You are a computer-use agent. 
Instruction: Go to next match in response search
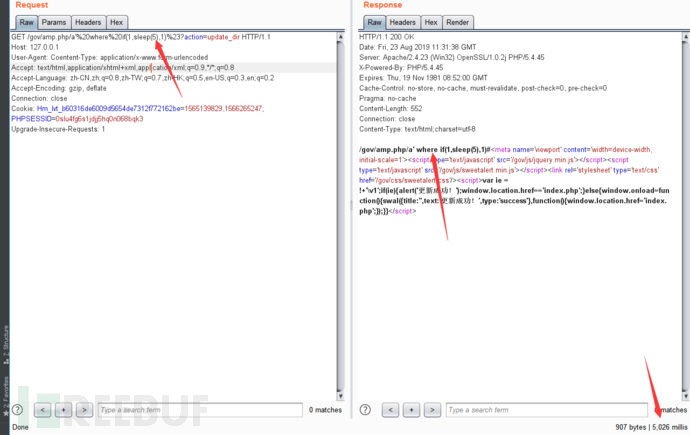click(432, 410)
